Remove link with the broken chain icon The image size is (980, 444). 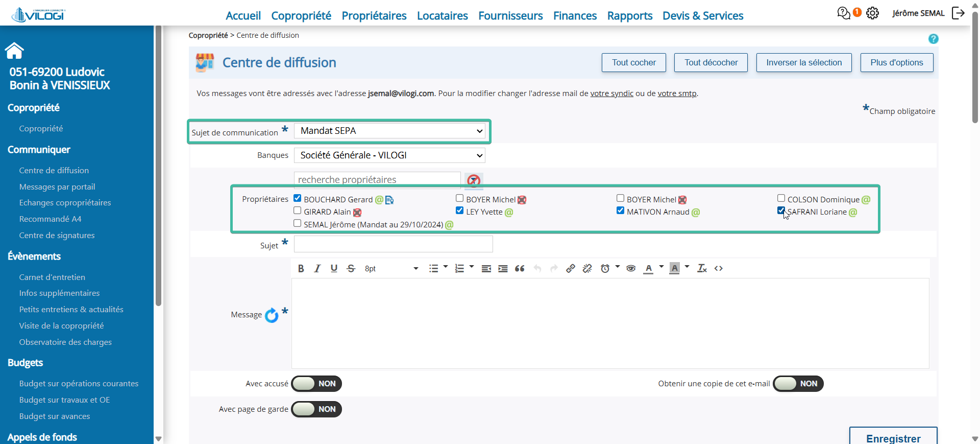pyautogui.click(x=587, y=268)
